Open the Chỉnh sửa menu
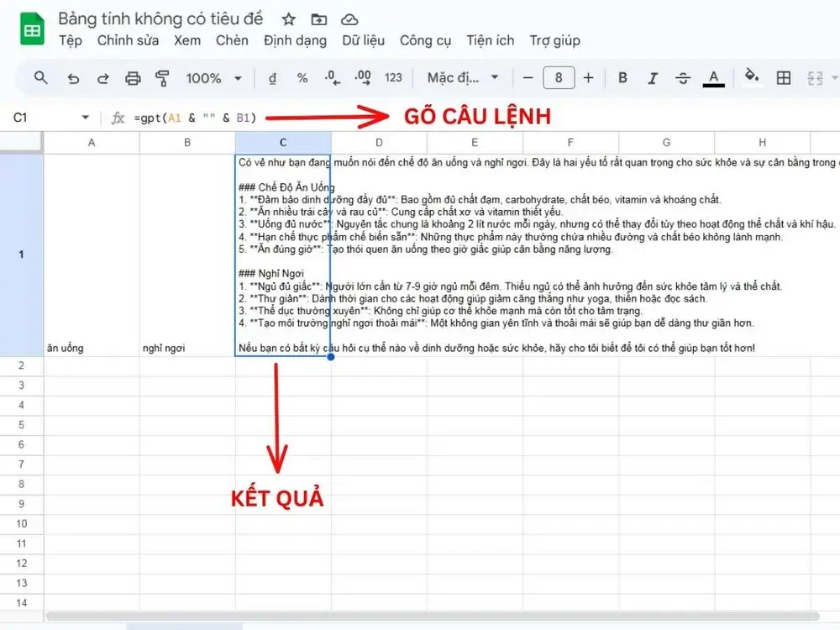This screenshot has height=630, width=840. pyautogui.click(x=128, y=40)
